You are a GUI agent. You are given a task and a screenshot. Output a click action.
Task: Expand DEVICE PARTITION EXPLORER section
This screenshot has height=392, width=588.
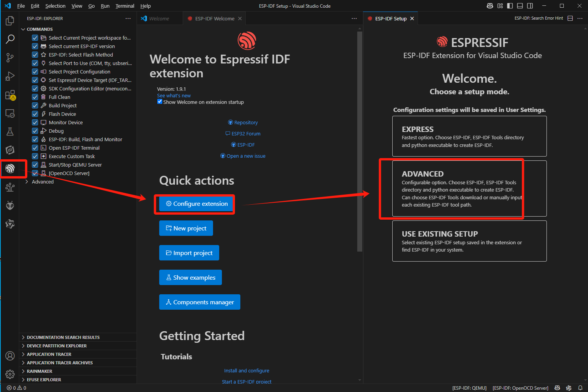[x=78, y=346]
